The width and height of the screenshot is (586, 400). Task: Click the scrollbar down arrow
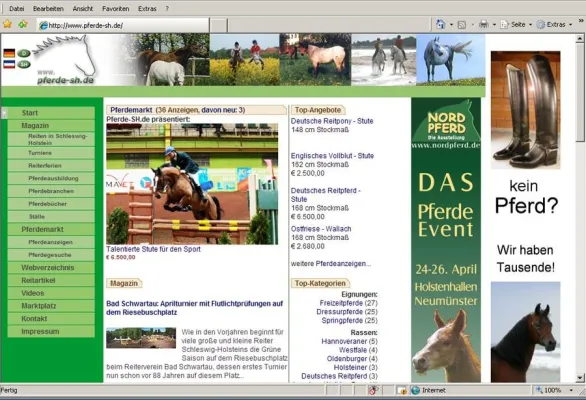pyautogui.click(x=580, y=378)
